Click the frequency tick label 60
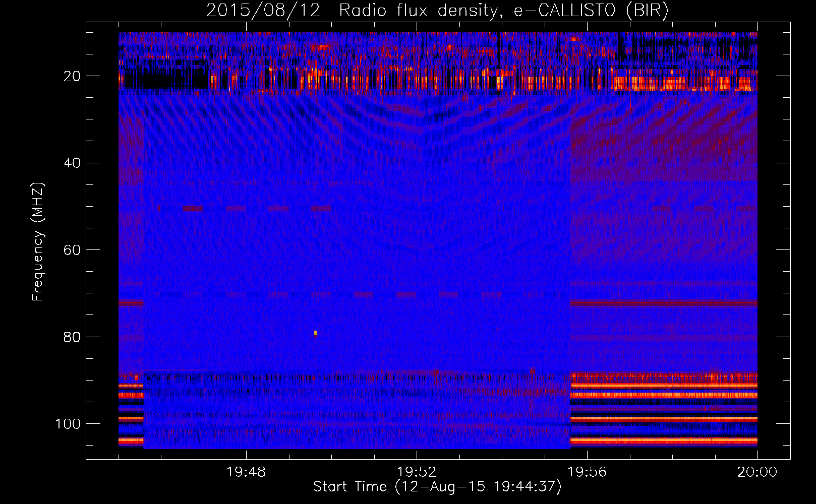This screenshot has width=816, height=504. coord(73,250)
